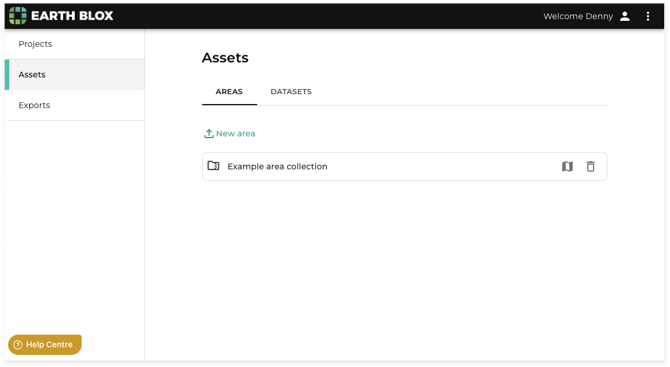670x367 pixels.
Task: Click the New area link
Action: tap(229, 134)
